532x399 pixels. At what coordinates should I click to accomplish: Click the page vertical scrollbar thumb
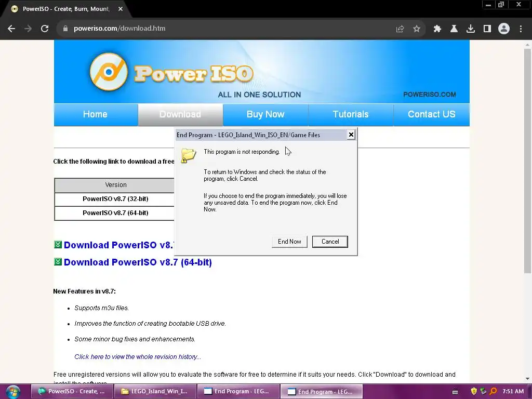527,161
